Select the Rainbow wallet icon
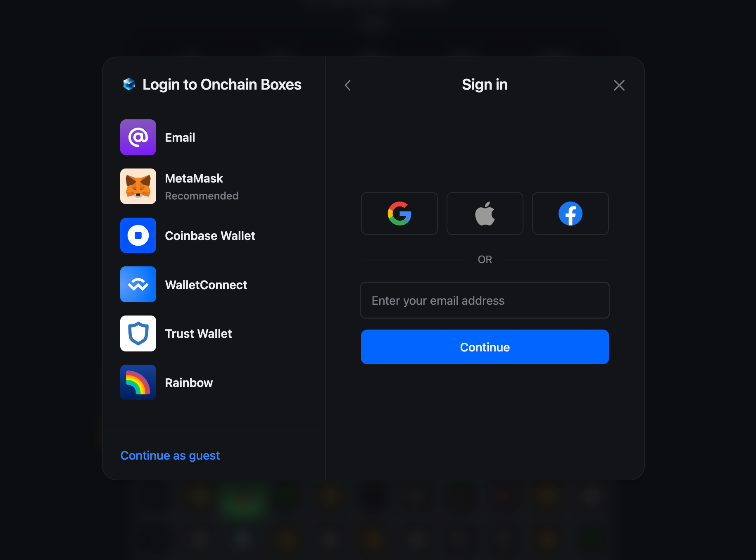The height and width of the screenshot is (560, 756). pyautogui.click(x=138, y=382)
